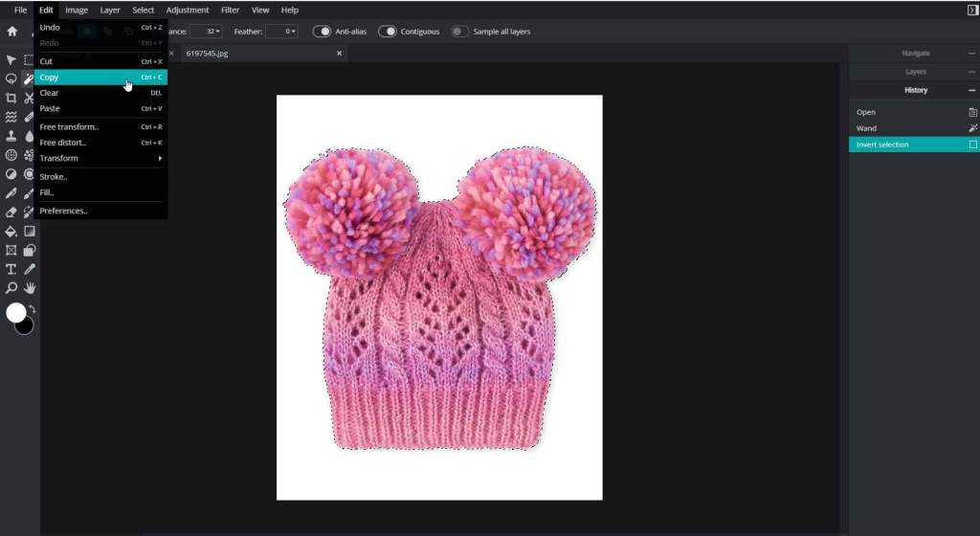Choose Stroke from Edit menu

[100, 177]
